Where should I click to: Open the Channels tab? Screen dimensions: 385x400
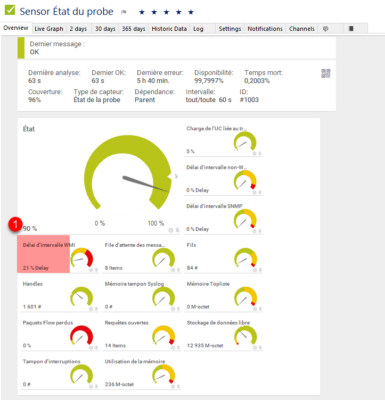[x=302, y=29]
